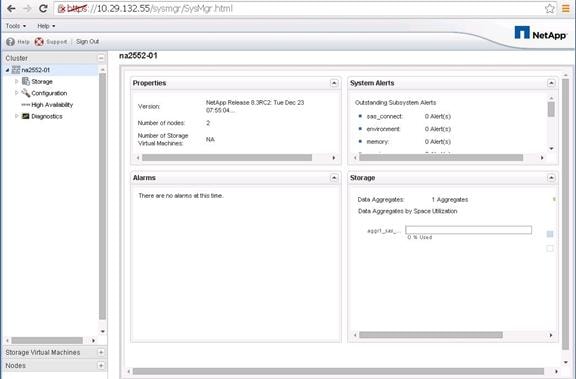Image resolution: width=576 pixels, height=379 pixels.
Task: Click the High Availability icon
Action: (26, 105)
